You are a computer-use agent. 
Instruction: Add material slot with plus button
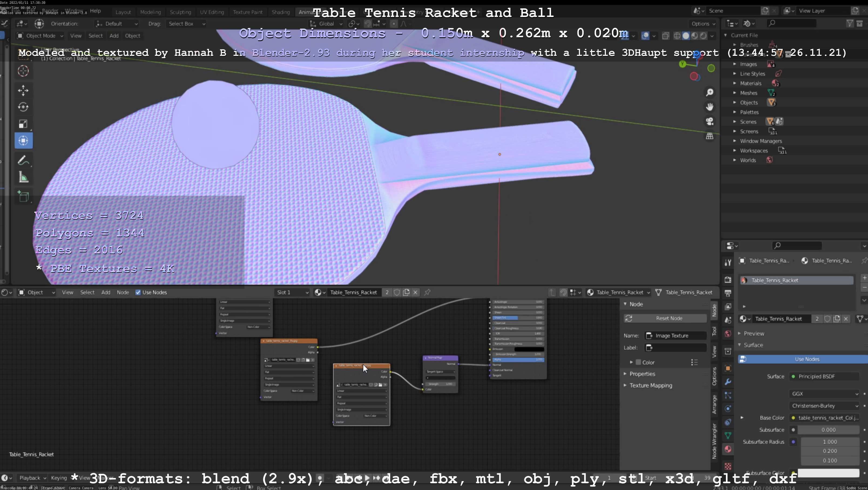click(864, 278)
